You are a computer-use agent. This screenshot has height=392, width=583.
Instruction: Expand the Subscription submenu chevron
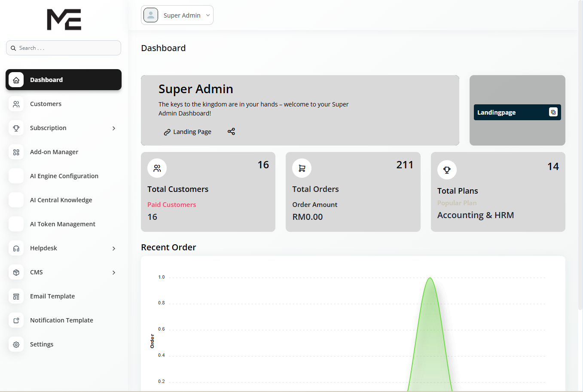tap(114, 128)
